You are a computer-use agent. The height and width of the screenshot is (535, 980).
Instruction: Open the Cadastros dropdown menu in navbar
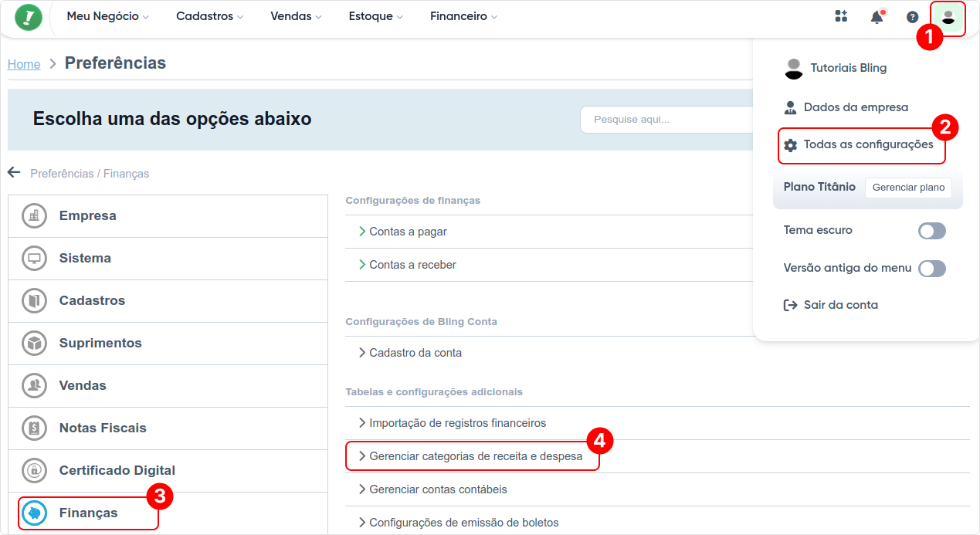pos(209,16)
